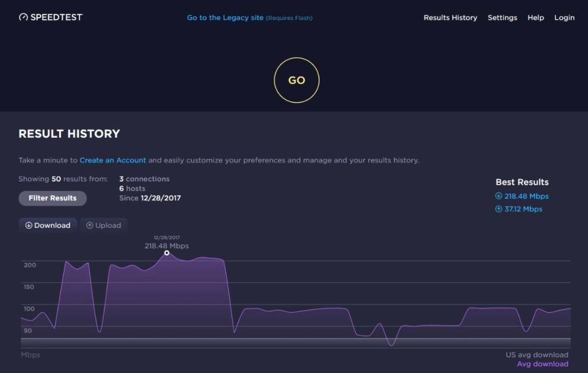
Task: Open the Settings menu
Action: point(502,18)
